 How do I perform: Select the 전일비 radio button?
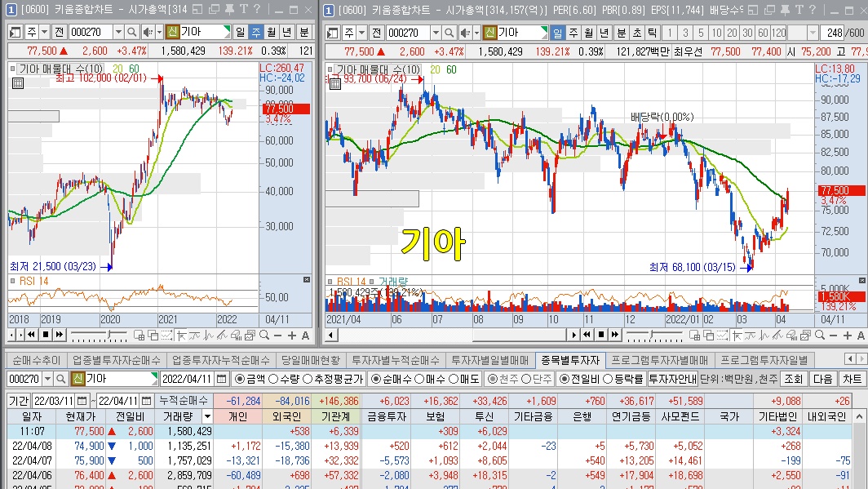(564, 379)
